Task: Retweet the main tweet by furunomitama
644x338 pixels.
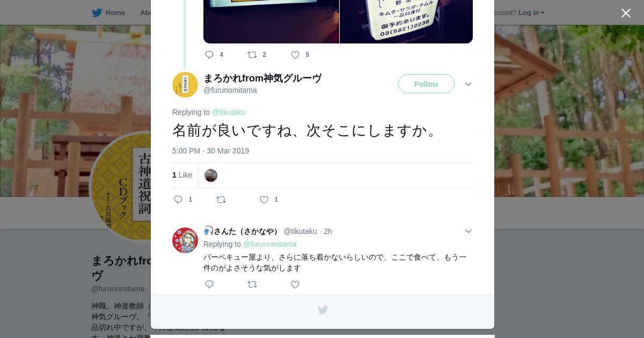Action: (221, 200)
